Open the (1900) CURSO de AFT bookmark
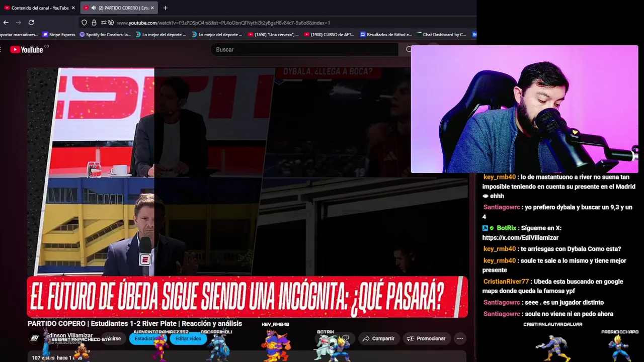The height and width of the screenshot is (362, 644). point(329,35)
